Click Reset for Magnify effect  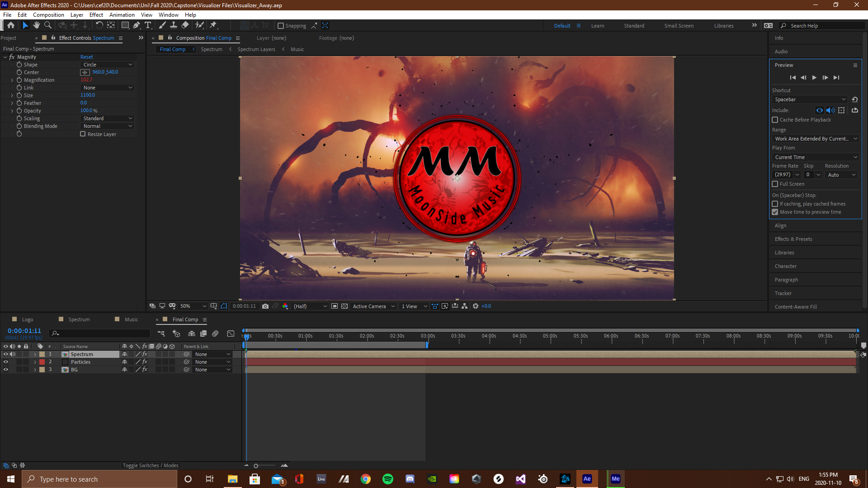[x=86, y=57]
